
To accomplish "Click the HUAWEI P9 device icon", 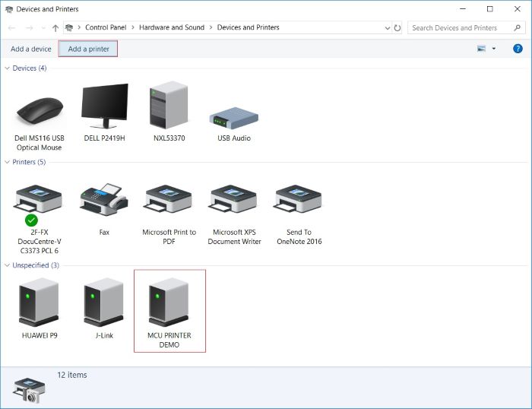I will click(x=39, y=303).
